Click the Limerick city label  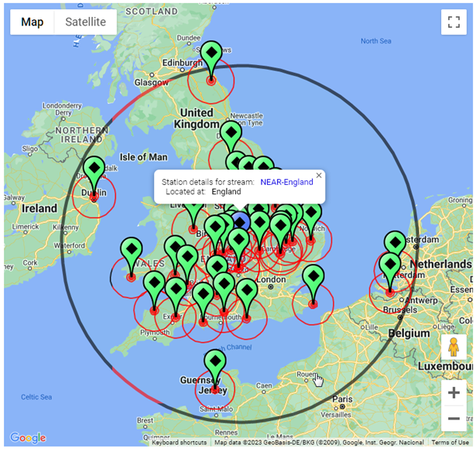click(26, 227)
